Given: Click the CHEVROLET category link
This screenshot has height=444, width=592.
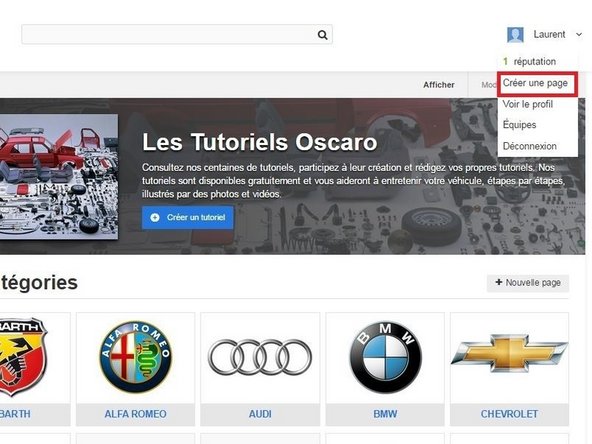Looking at the screenshot, I should (509, 414).
